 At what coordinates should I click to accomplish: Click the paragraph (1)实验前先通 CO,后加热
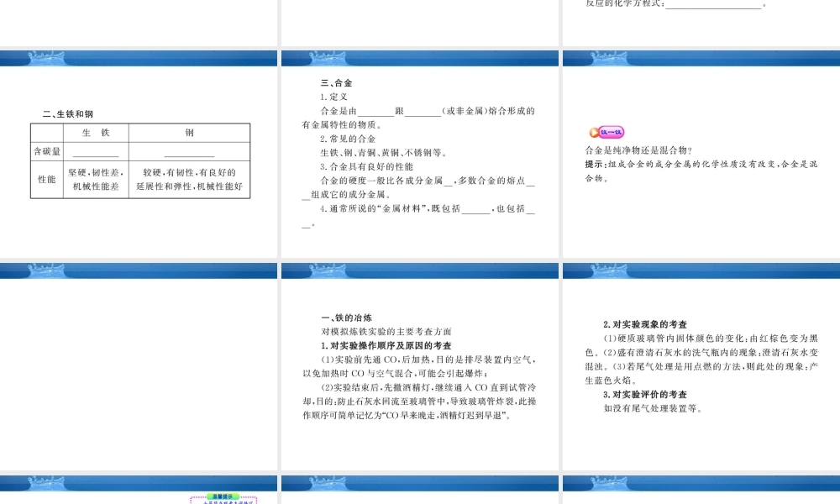pyautogui.click(x=419, y=366)
